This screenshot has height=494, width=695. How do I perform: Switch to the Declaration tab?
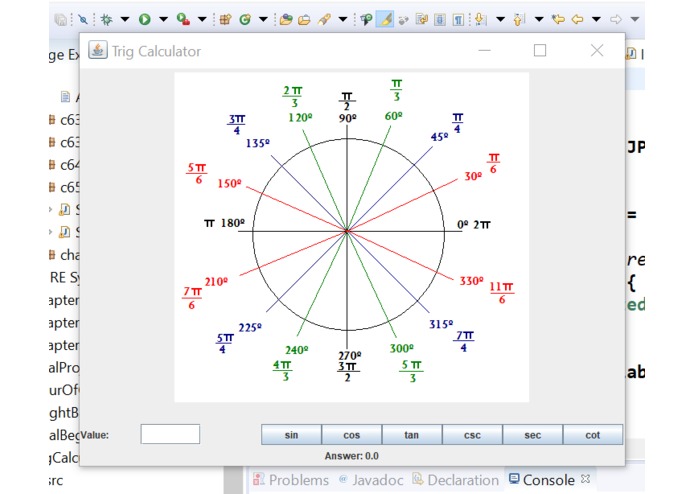[456, 480]
